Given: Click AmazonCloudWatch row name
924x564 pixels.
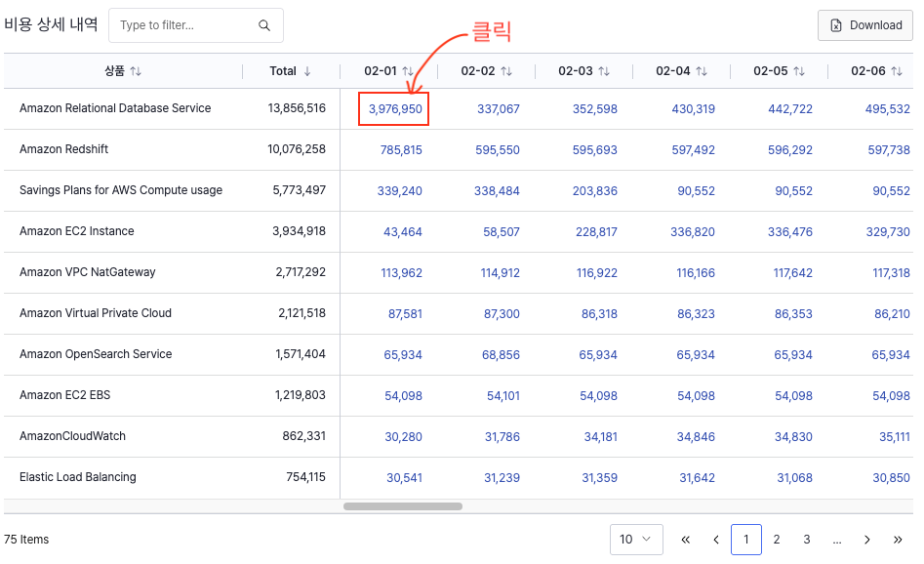Looking at the screenshot, I should coord(72,435).
